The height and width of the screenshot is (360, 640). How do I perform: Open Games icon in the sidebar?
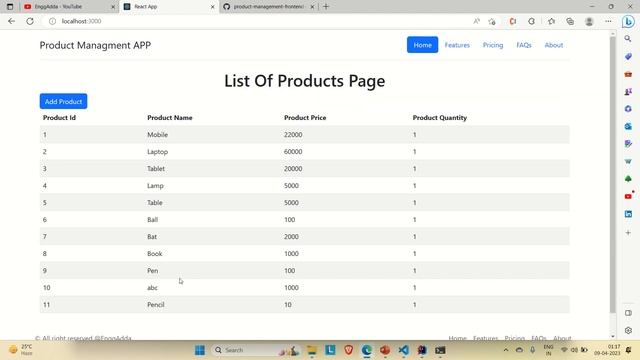(628, 91)
